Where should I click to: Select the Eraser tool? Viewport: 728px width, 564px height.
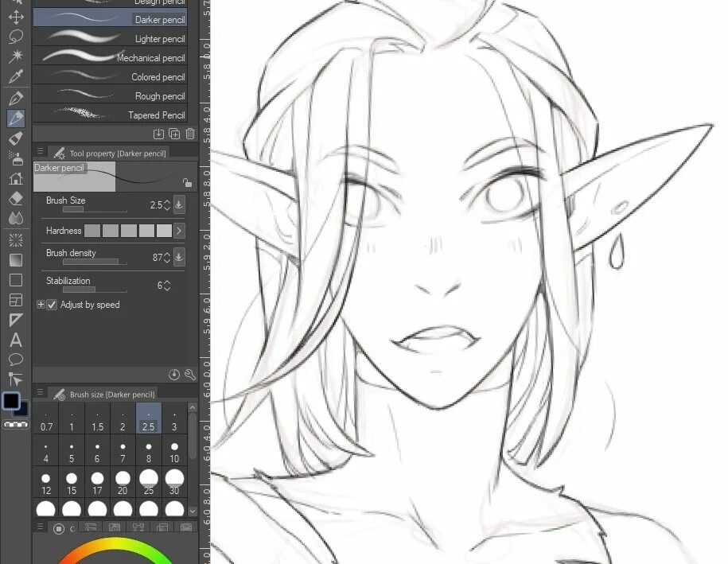[x=16, y=198]
